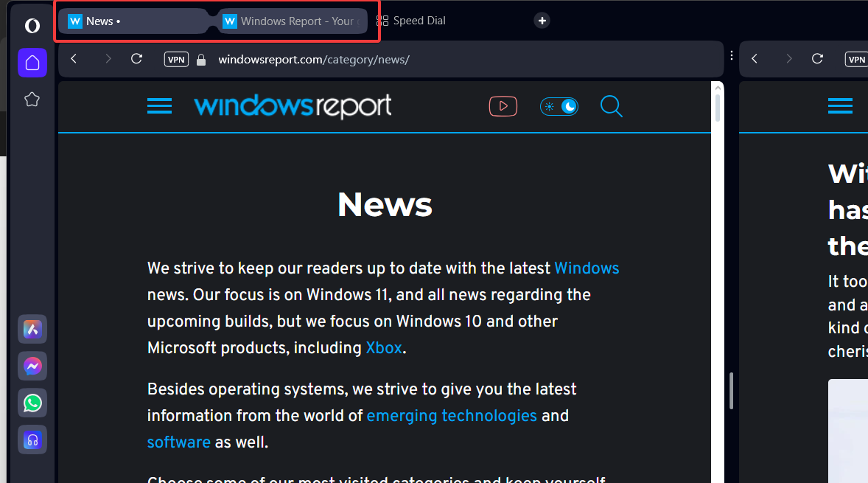Go forward in the left pane

coord(108,59)
